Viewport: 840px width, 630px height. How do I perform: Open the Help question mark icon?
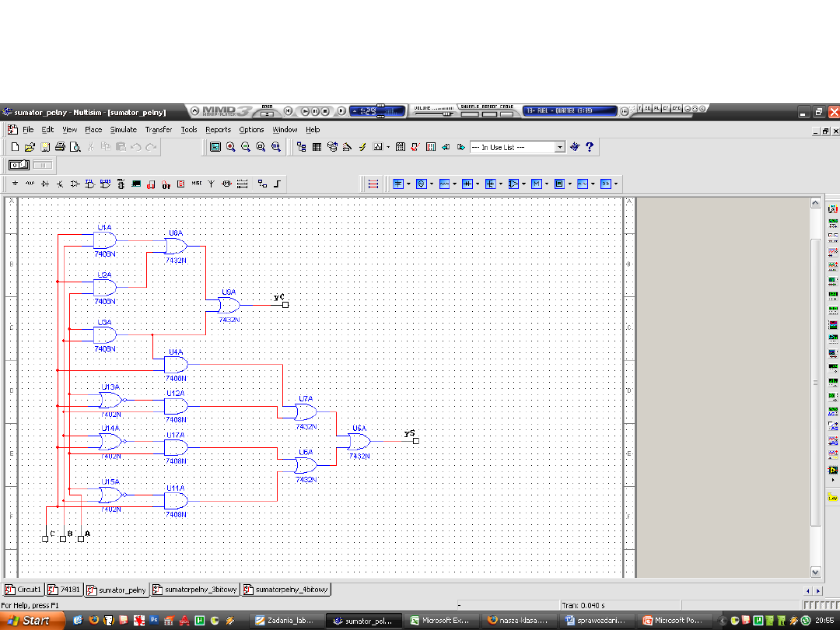pyautogui.click(x=590, y=146)
